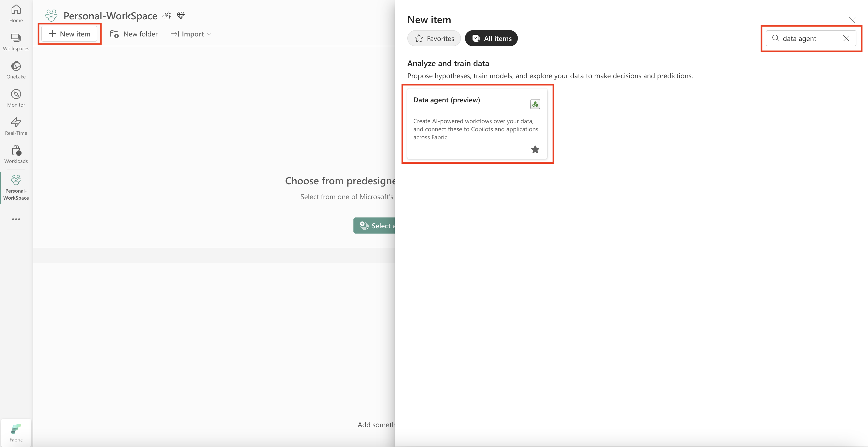Open the more options ellipsis in sidebar

[16, 219]
